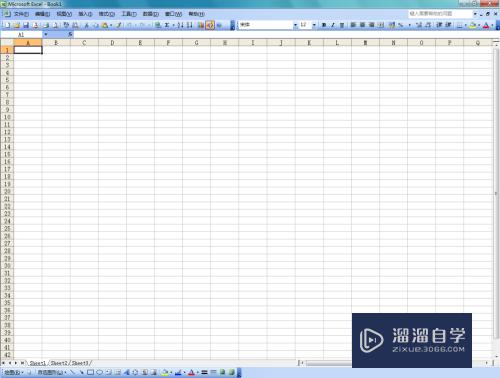Open the Draw menu on the drawing toolbar
500x378 pixels.
(x=13, y=372)
